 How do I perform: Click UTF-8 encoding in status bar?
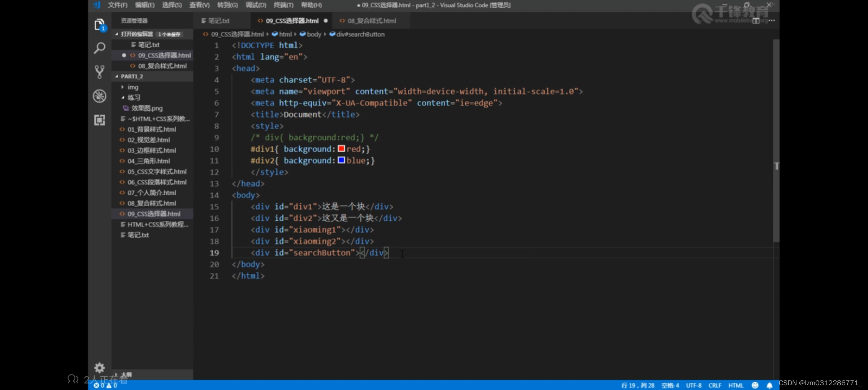point(694,385)
